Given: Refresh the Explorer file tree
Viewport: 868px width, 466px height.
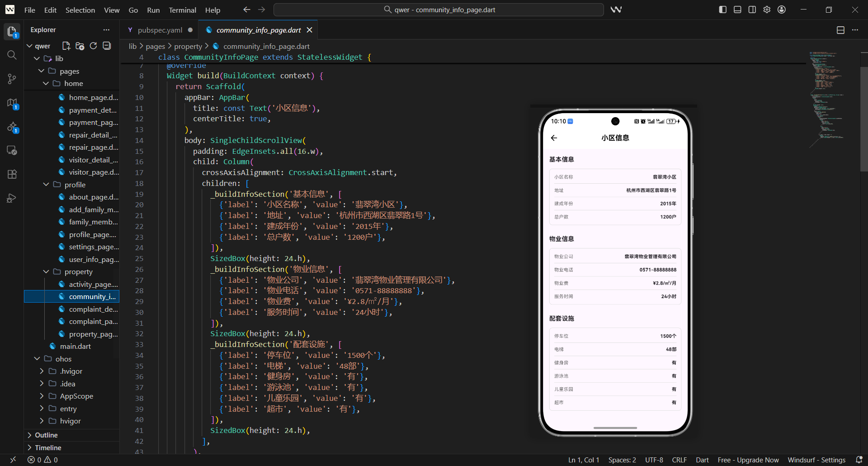Looking at the screenshot, I should tap(93, 46).
